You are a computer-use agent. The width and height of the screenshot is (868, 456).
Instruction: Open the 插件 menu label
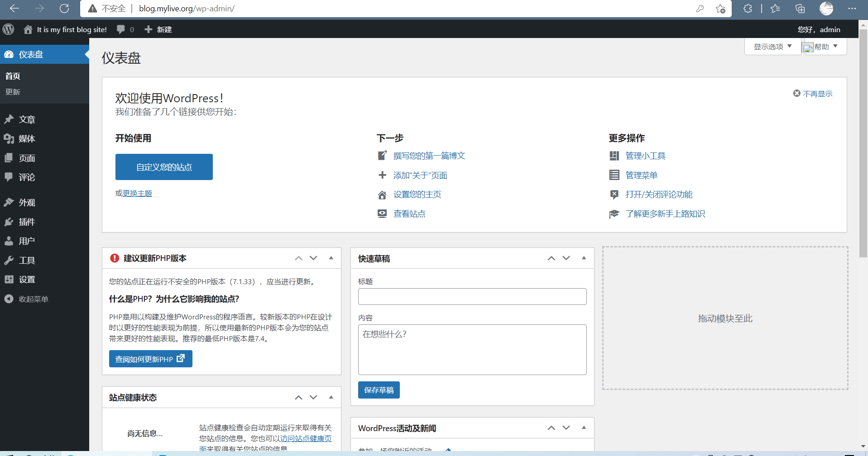click(27, 222)
